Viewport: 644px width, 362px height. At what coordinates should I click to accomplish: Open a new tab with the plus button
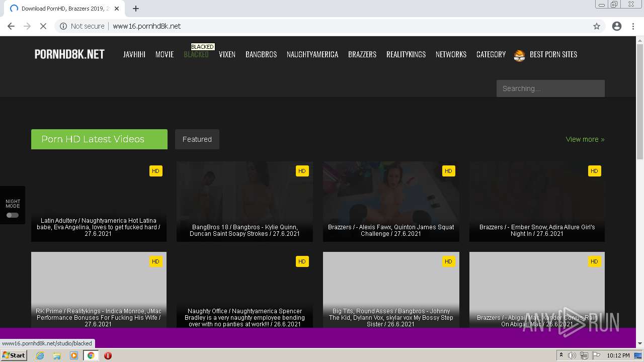point(136,9)
